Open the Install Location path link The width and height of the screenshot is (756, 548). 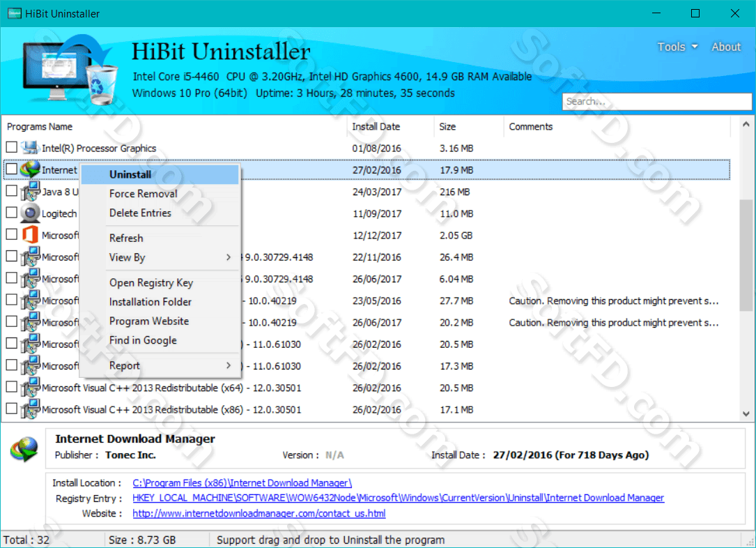242,483
